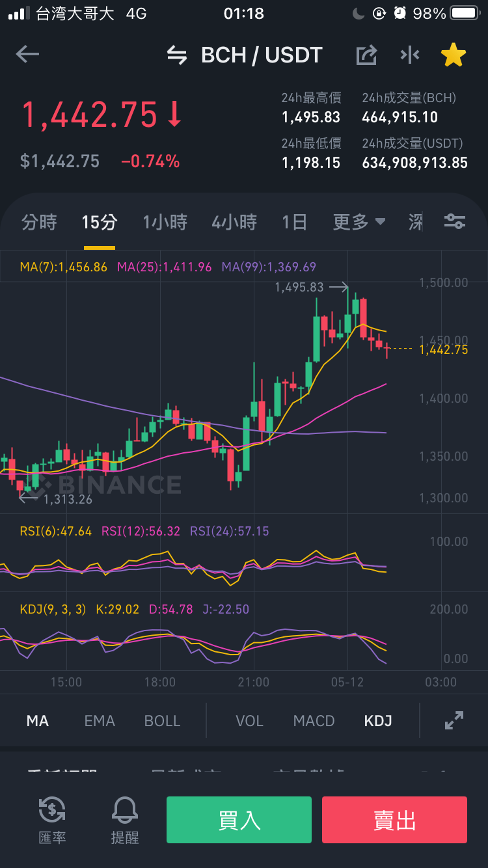Tap the back arrow icon
Viewport: 488px width, 868px height.
click(27, 55)
